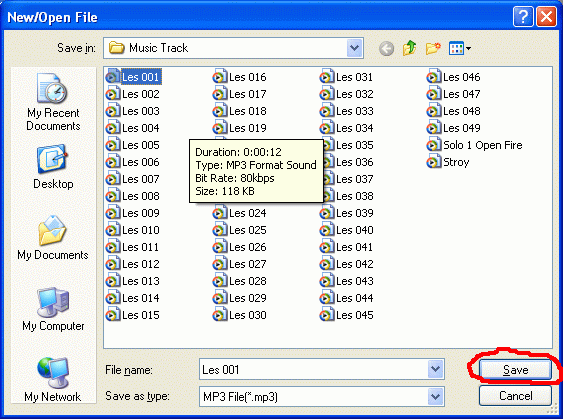Open My Network in places bar
Viewport: 563px width, 419px height.
pyautogui.click(x=53, y=380)
